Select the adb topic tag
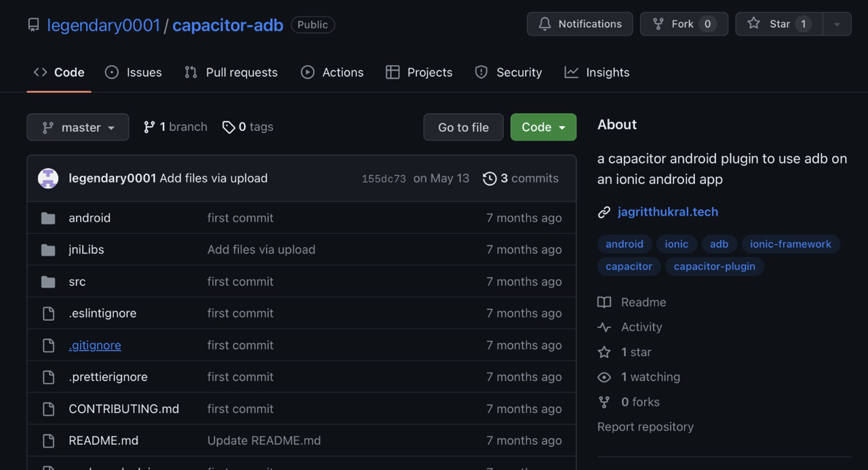 pyautogui.click(x=719, y=244)
